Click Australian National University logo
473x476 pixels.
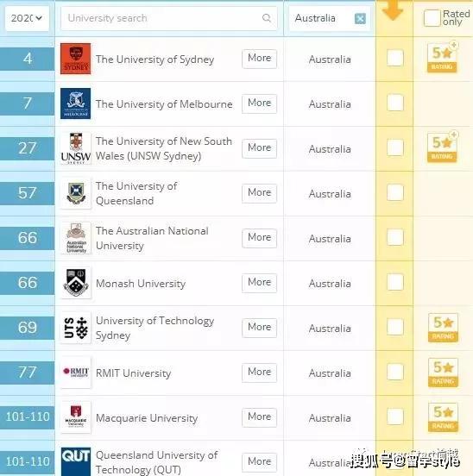[75, 238]
